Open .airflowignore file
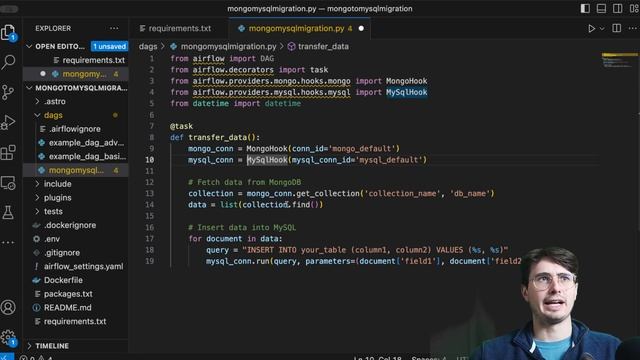640x360 pixels. (76, 129)
